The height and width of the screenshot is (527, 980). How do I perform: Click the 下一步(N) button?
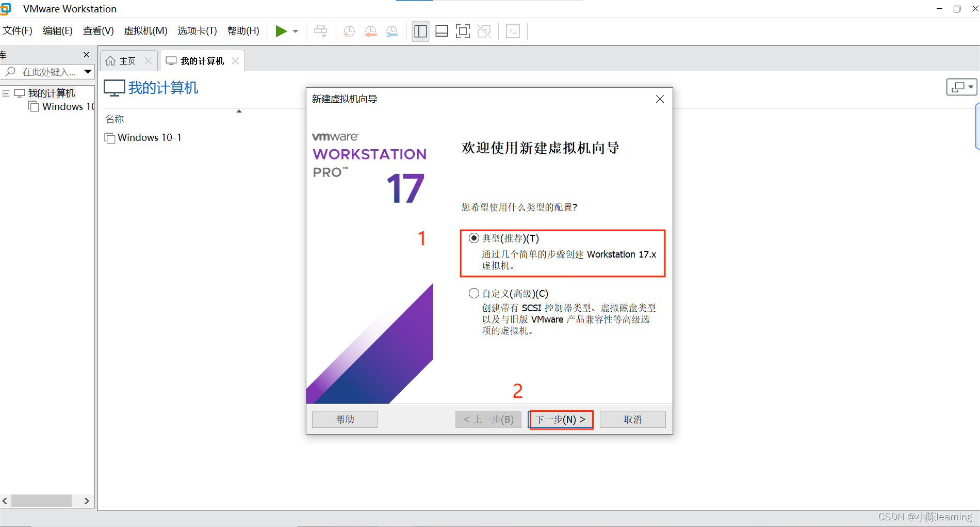point(561,420)
